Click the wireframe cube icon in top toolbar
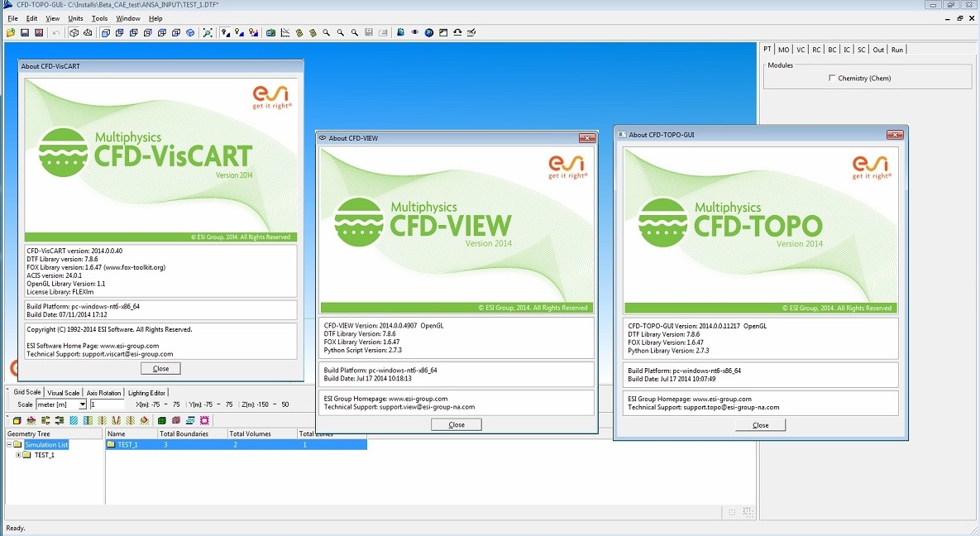The width and height of the screenshot is (980, 536). 74,32
